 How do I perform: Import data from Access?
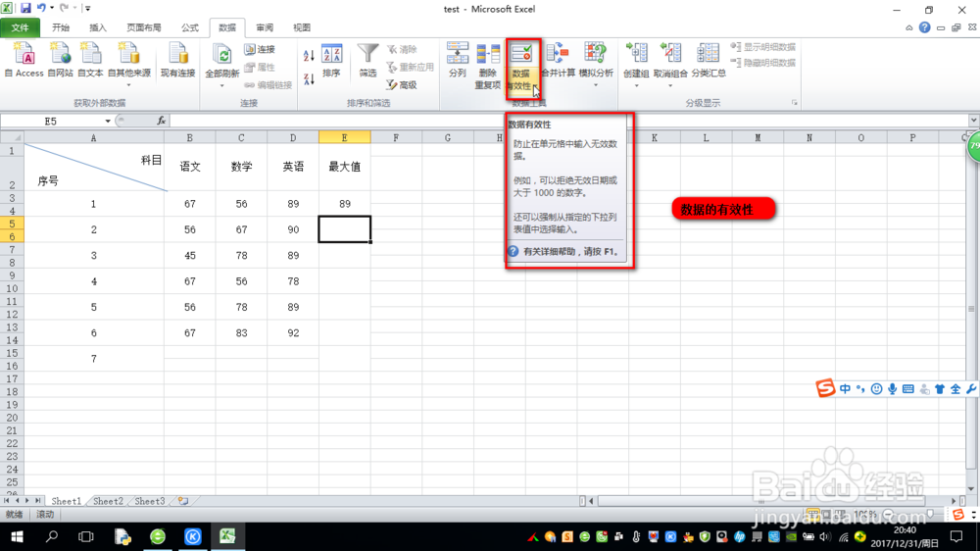[24, 60]
